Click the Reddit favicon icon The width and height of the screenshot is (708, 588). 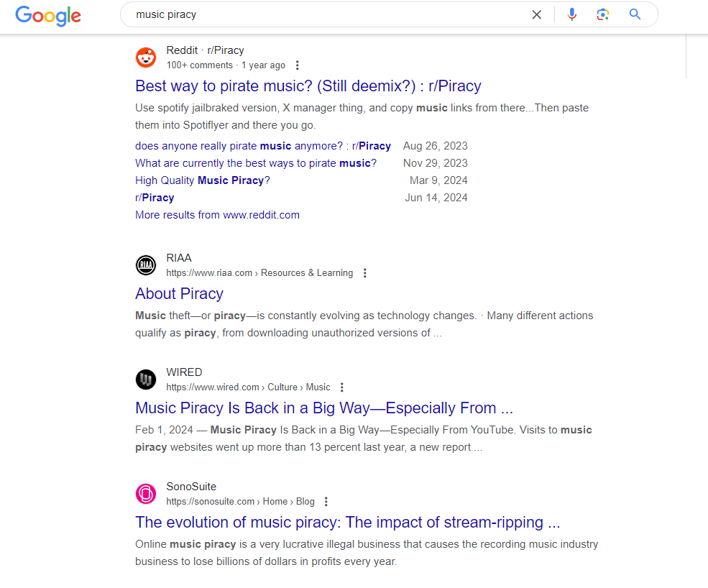(x=146, y=58)
